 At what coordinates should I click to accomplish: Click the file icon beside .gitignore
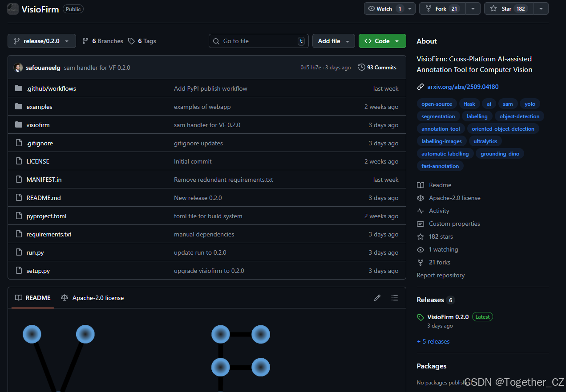click(x=19, y=143)
